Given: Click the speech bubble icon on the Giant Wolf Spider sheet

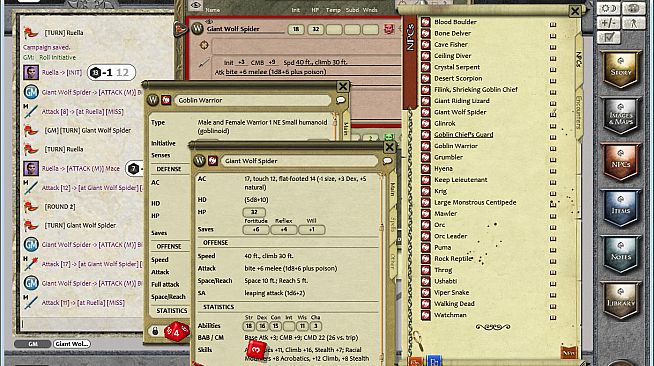Looking at the screenshot, I should (387, 161).
